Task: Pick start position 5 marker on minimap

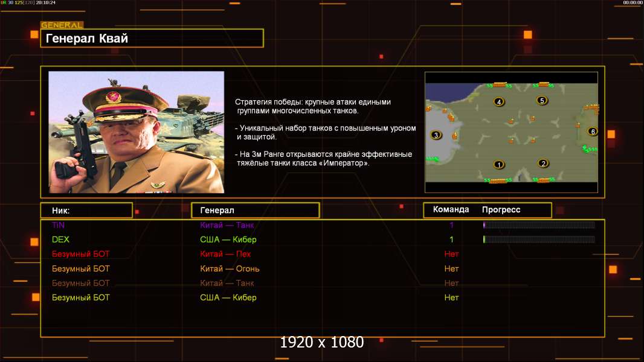Action: click(542, 100)
